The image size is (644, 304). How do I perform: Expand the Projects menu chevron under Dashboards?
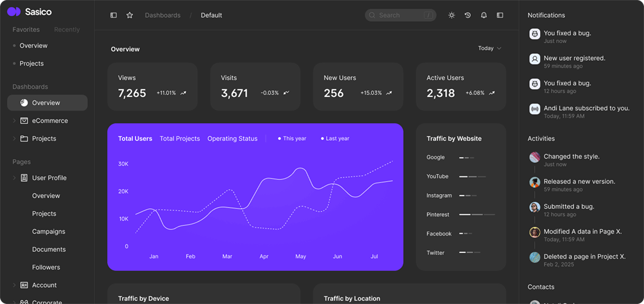[14, 138]
